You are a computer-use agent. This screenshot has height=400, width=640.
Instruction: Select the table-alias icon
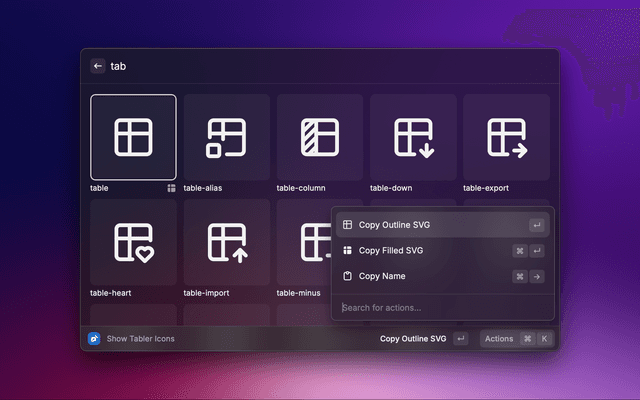click(227, 137)
